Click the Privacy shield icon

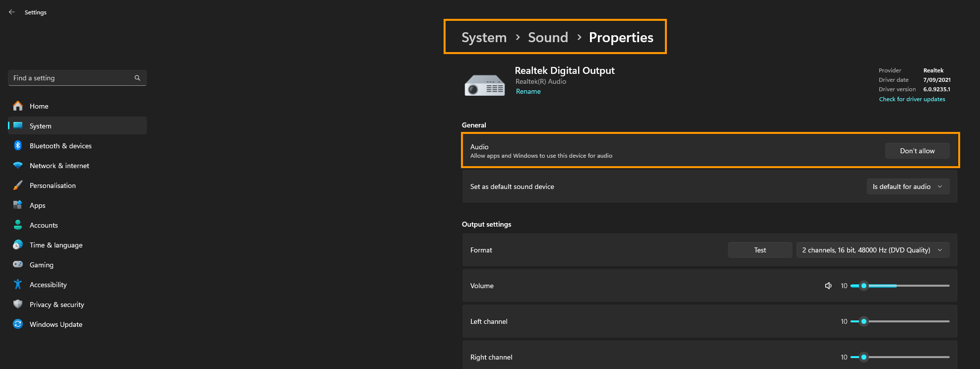18,304
